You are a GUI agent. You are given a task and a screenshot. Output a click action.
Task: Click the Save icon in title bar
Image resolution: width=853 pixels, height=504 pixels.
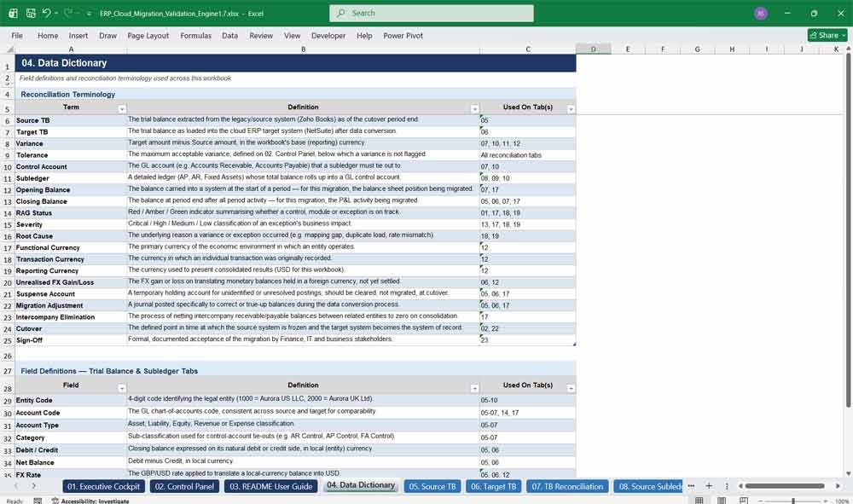[x=31, y=13]
